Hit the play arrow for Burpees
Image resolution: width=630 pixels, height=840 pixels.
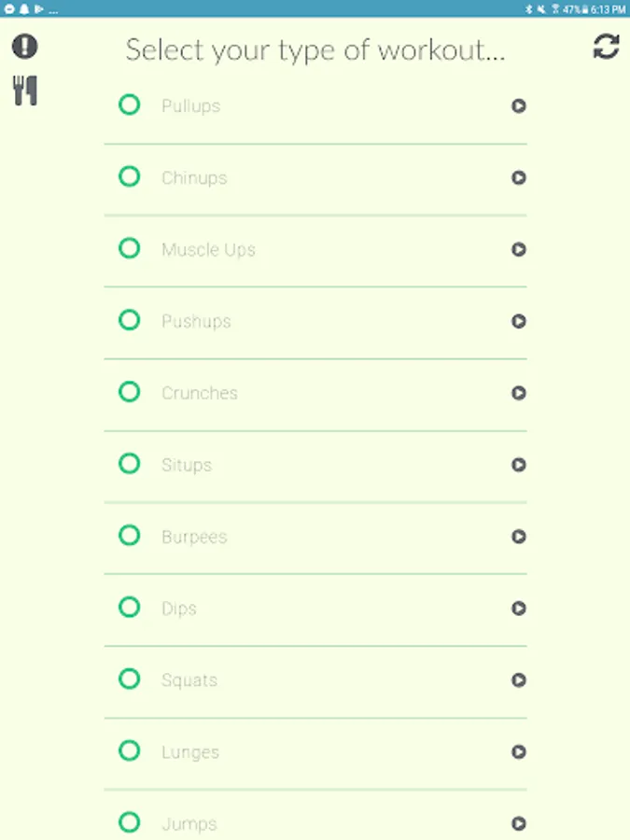519,537
